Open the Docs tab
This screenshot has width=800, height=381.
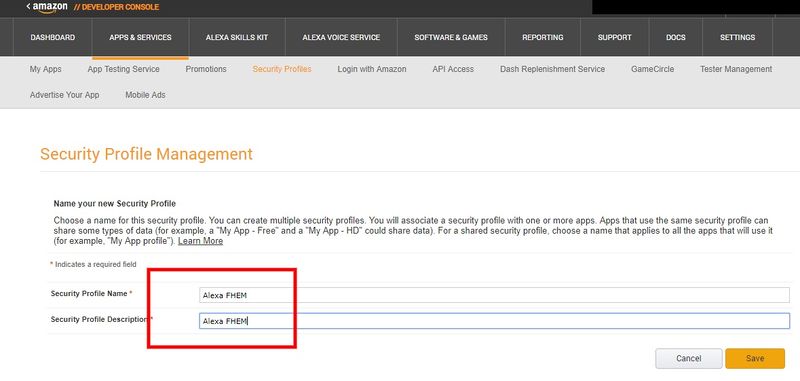[676, 37]
